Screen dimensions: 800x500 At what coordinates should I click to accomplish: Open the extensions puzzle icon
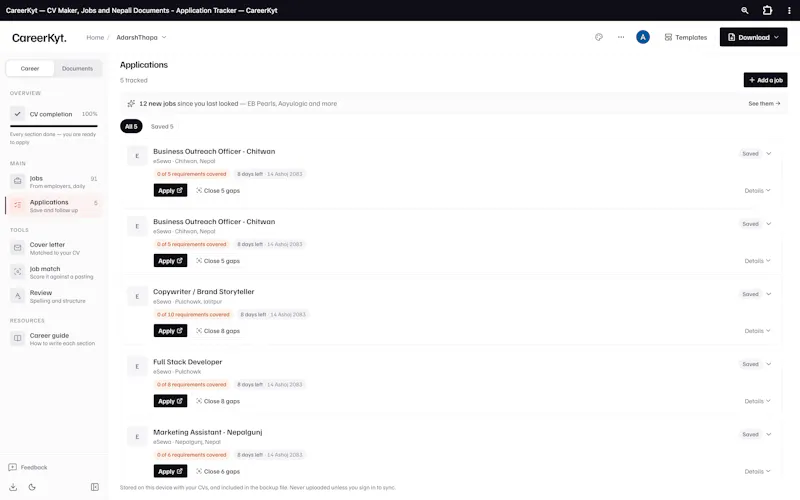pyautogui.click(x=767, y=10)
